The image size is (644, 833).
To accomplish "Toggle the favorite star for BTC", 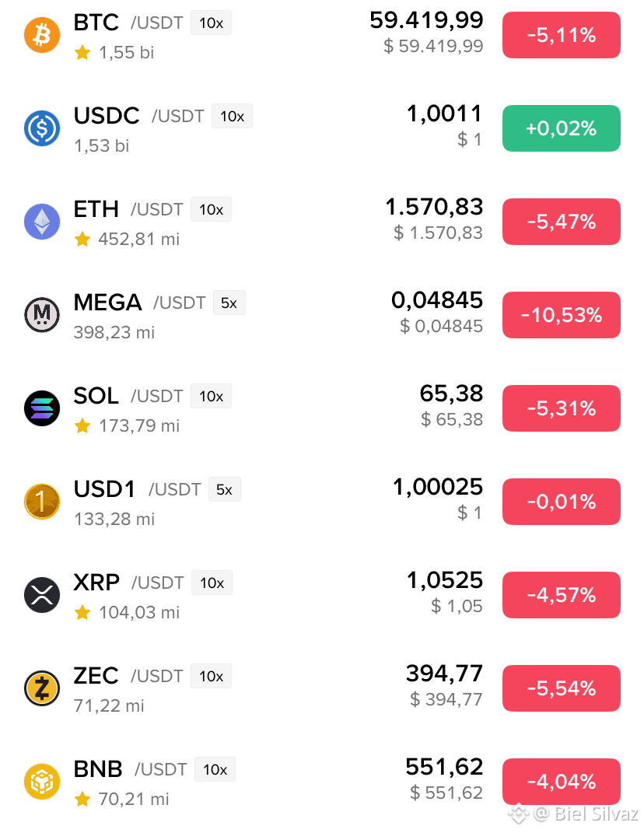I will point(82,52).
